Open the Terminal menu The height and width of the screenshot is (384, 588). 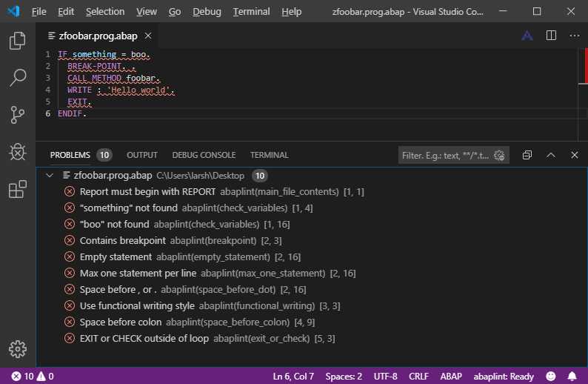pos(251,12)
